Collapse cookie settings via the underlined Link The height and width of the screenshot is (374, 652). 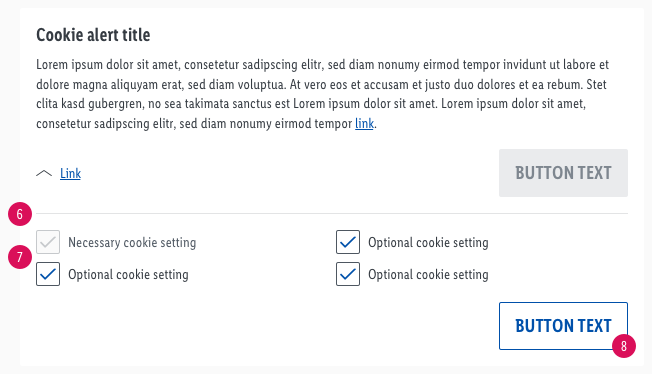[x=70, y=173]
